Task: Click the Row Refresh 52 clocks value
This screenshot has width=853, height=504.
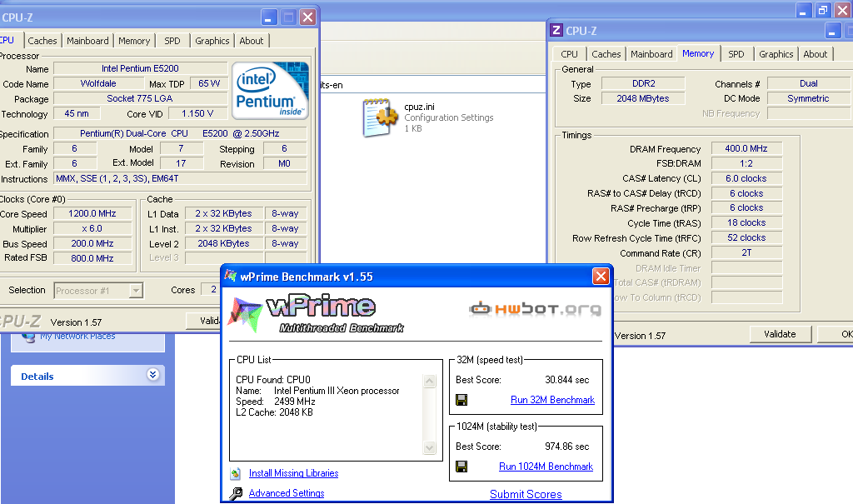Action: tap(746, 238)
